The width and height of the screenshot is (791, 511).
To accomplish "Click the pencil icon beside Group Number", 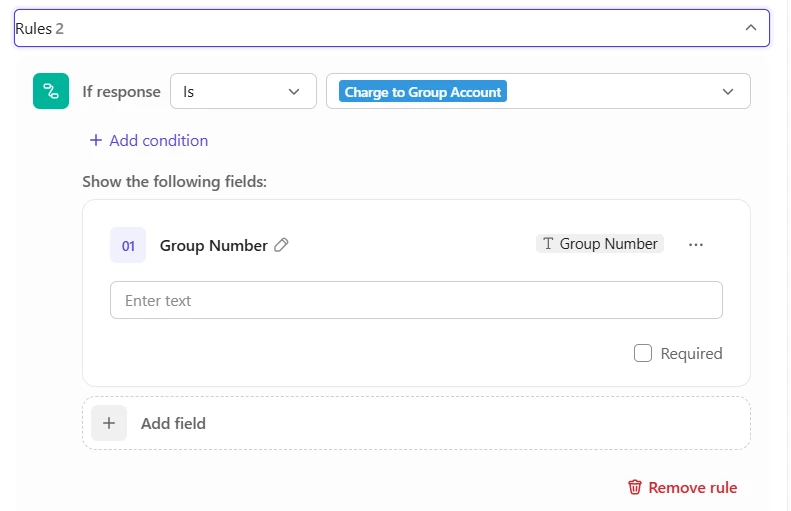I will [x=281, y=245].
